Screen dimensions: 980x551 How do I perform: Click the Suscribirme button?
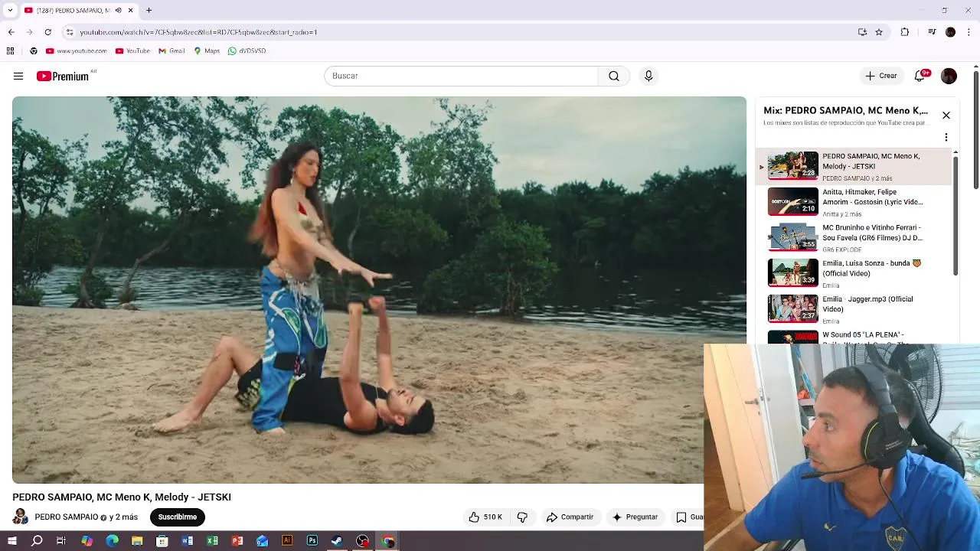178,517
